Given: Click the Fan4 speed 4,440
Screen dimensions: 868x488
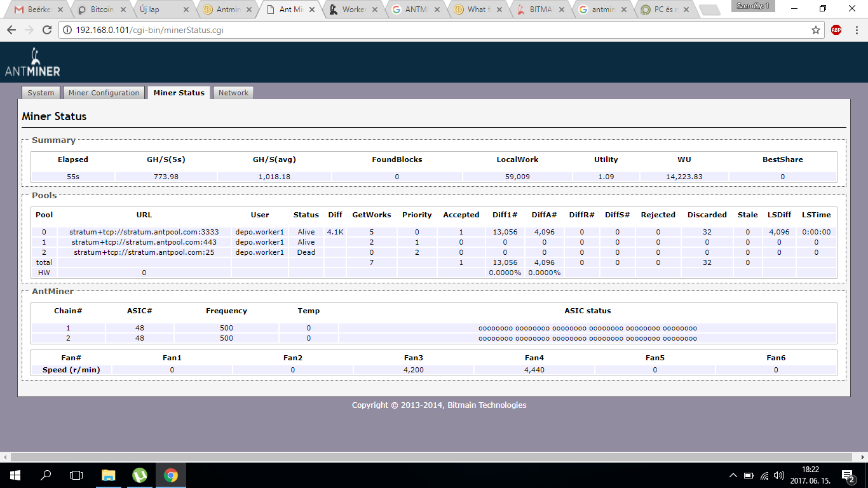Looking at the screenshot, I should coord(534,370).
